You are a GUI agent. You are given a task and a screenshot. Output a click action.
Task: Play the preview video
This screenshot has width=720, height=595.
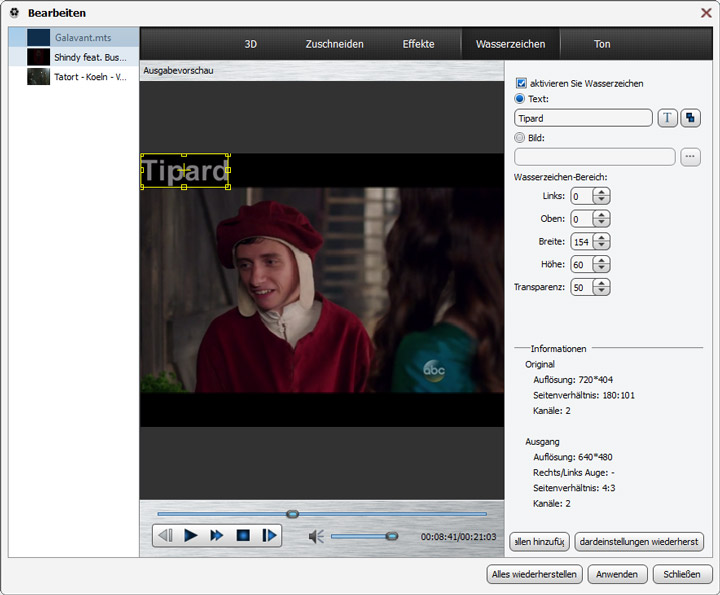click(191, 535)
